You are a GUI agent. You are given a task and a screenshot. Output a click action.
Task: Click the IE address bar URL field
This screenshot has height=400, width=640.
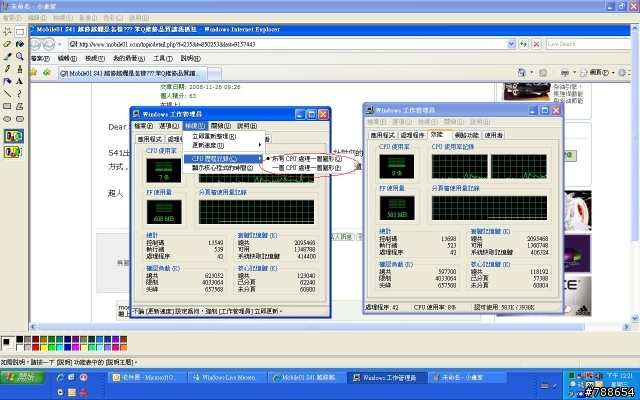tap(288, 44)
